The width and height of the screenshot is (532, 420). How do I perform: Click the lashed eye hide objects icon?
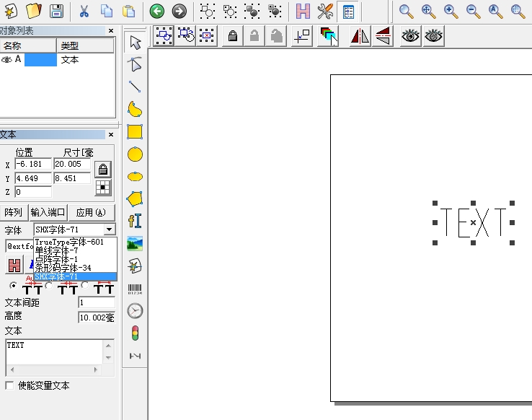click(433, 35)
